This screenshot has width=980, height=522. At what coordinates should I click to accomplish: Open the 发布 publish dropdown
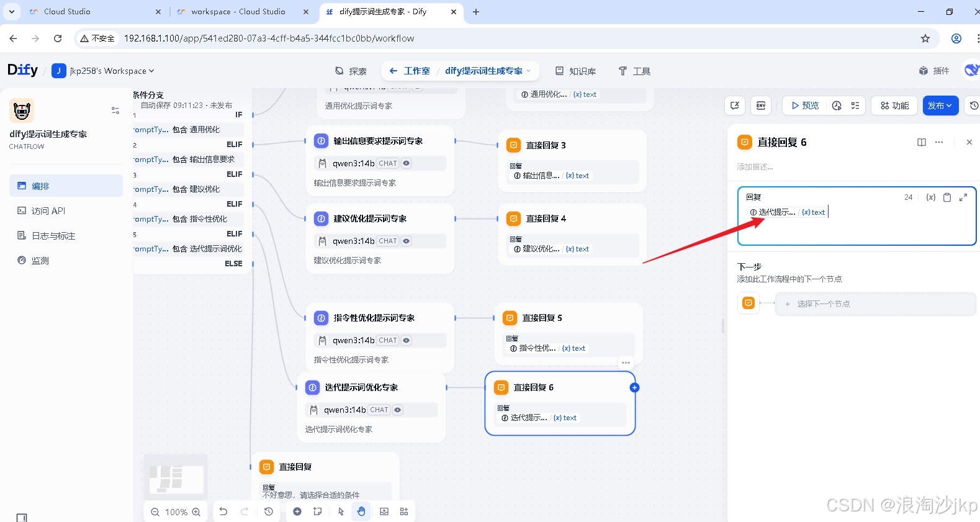pos(940,106)
